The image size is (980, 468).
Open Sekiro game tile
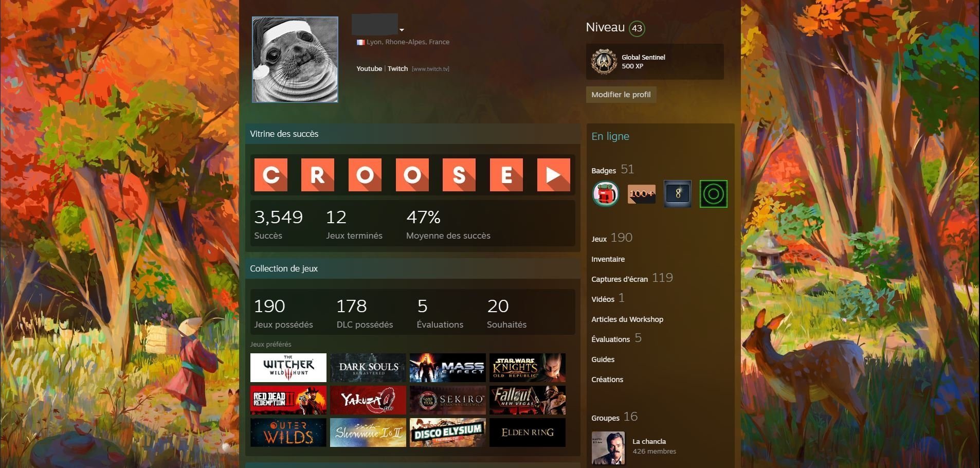coord(448,400)
